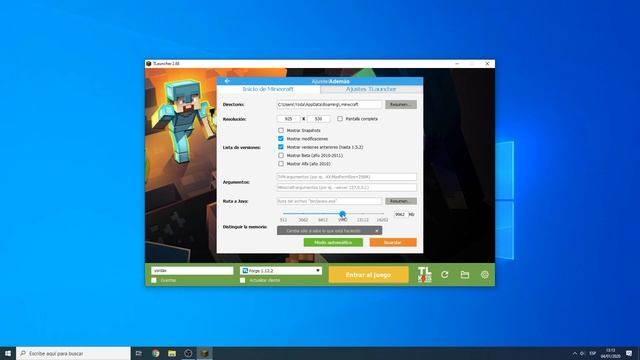This screenshot has width=640, height=360.
Task: Enable Mostrar Alfa (año 2010) checkbox
Action: tap(281, 164)
